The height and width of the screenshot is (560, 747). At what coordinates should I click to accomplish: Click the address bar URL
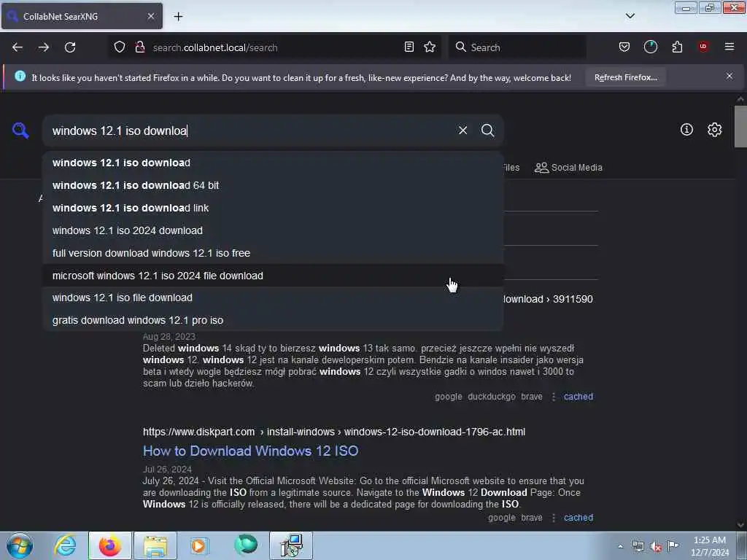point(215,47)
